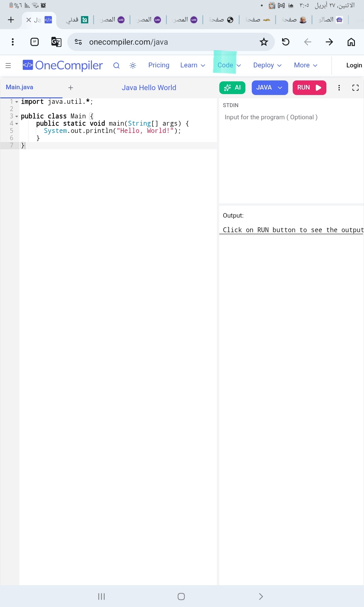Open editor options three-dot menu
This screenshot has height=607, width=364.
click(339, 88)
